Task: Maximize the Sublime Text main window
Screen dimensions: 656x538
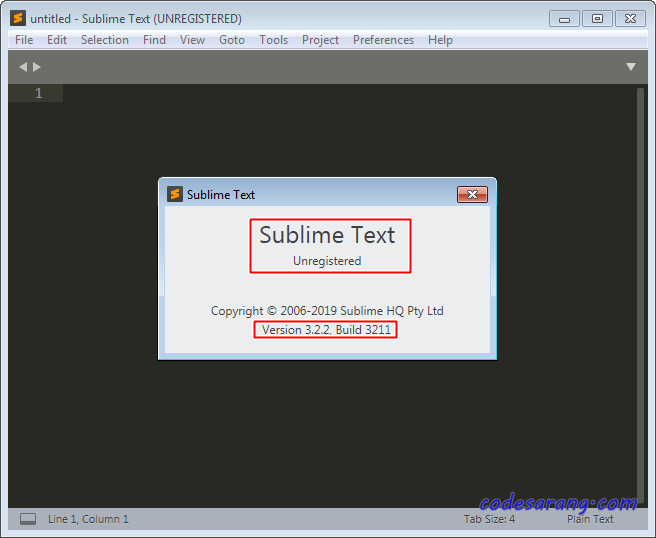Action: click(x=597, y=19)
